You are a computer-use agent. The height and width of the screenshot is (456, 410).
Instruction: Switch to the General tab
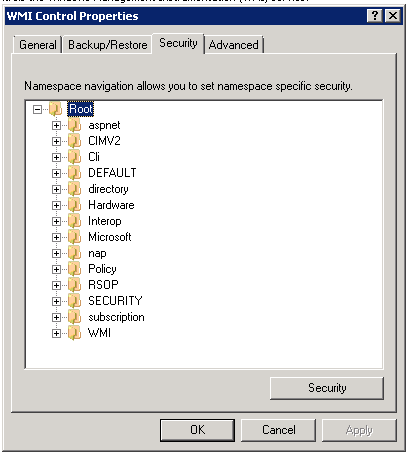pyautogui.click(x=38, y=45)
